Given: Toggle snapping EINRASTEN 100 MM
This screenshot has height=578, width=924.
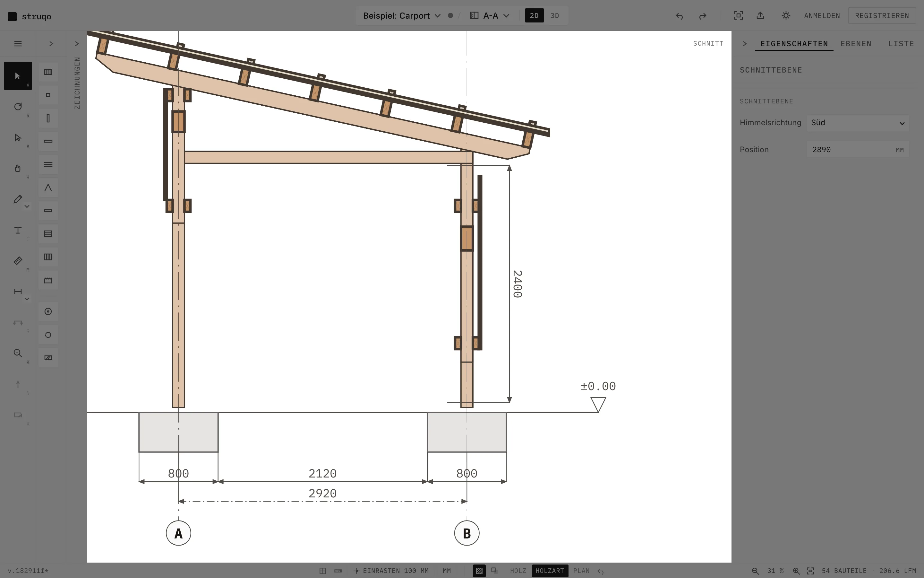Looking at the screenshot, I should click(391, 571).
